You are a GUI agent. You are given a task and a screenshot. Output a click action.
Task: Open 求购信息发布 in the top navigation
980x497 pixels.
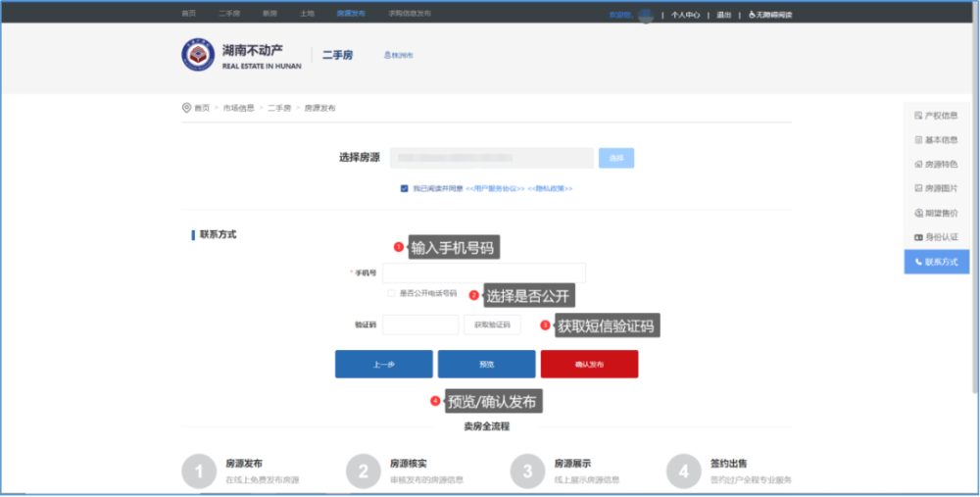tap(410, 13)
